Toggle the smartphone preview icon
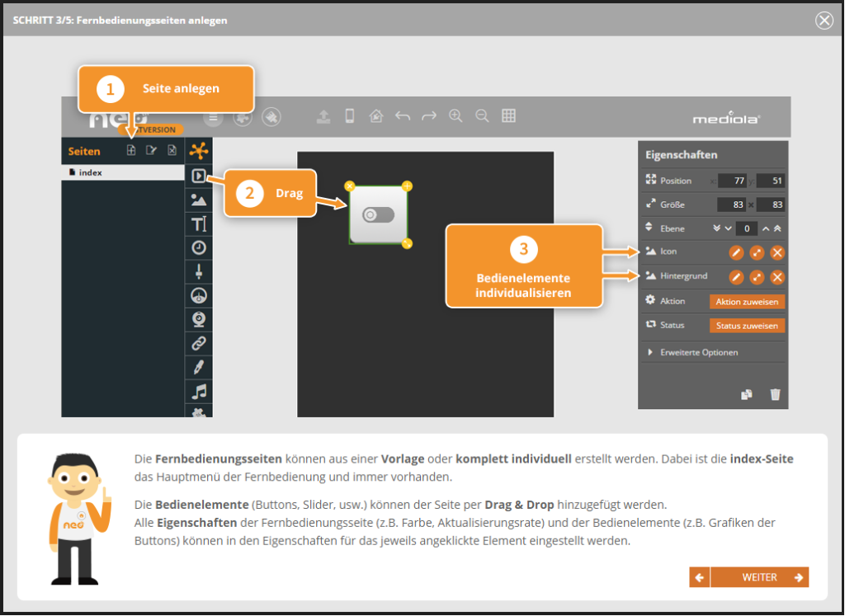Screen dimensions: 845x616 click(350, 116)
